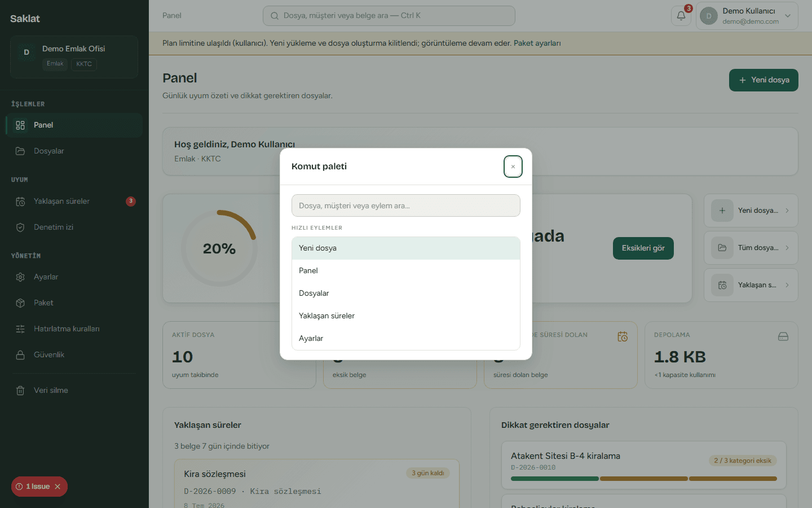Screen dimensions: 812x508
Task: Click the Paket box icon in sidebar
Action: tap(20, 303)
